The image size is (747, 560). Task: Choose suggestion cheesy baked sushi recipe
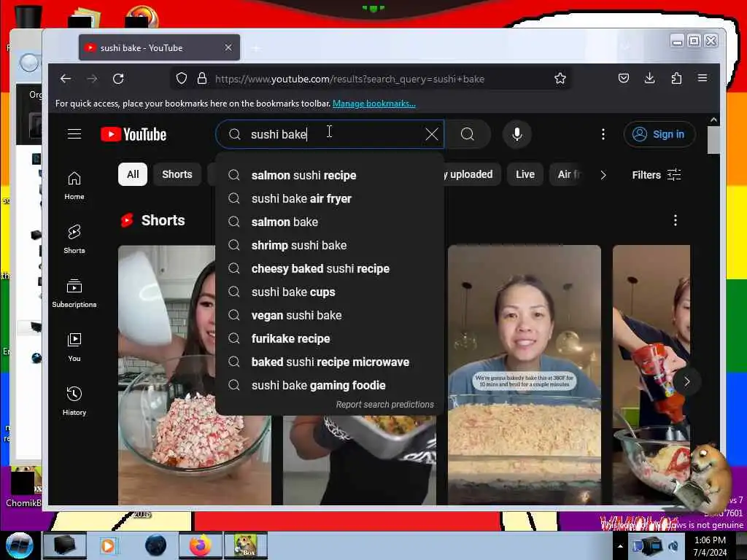coord(330,268)
